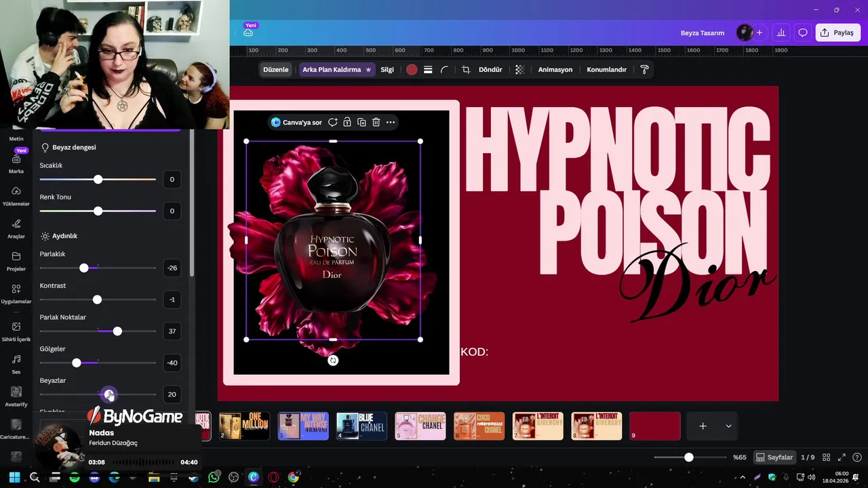The image size is (868, 488).
Task: Click the Parlaklık value field showing -26
Action: 172,268
